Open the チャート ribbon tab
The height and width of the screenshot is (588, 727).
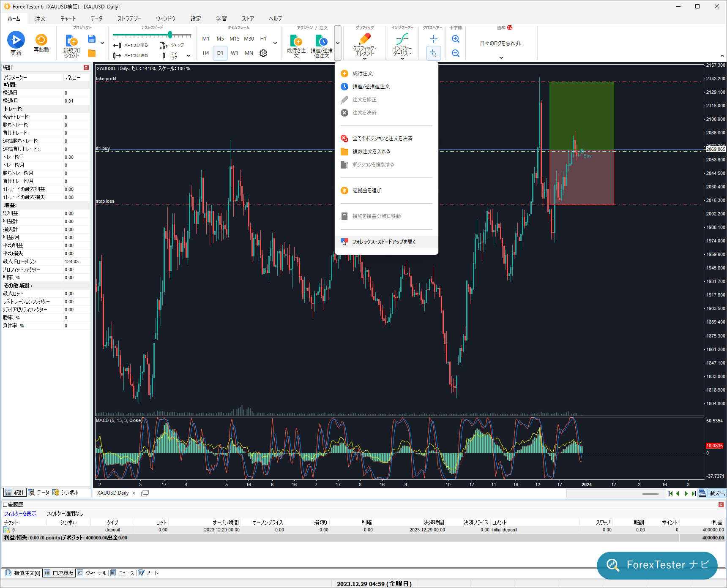(x=68, y=19)
